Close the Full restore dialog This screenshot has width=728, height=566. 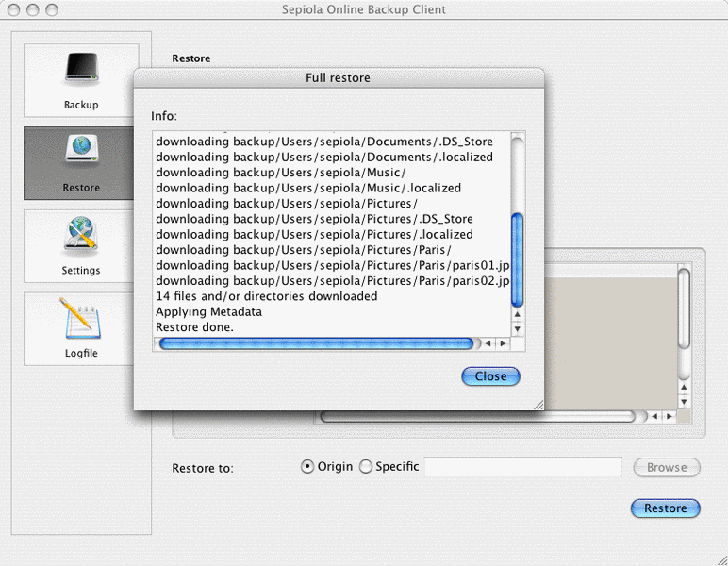tap(490, 376)
